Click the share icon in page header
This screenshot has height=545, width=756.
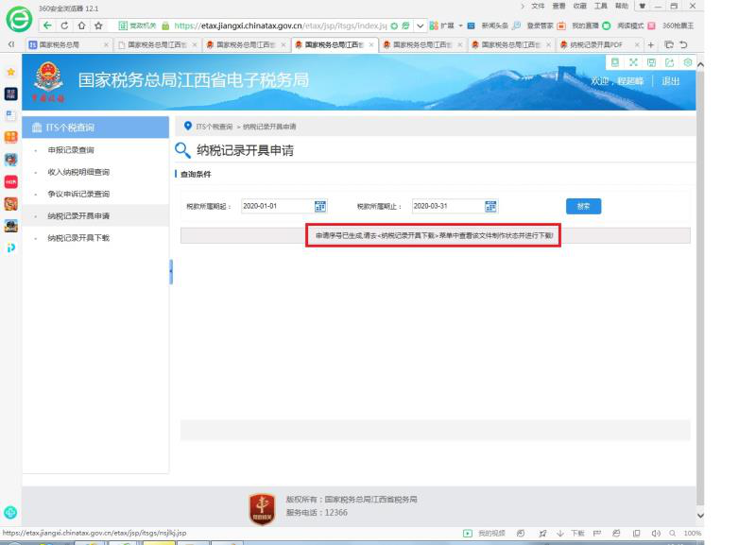(669, 62)
